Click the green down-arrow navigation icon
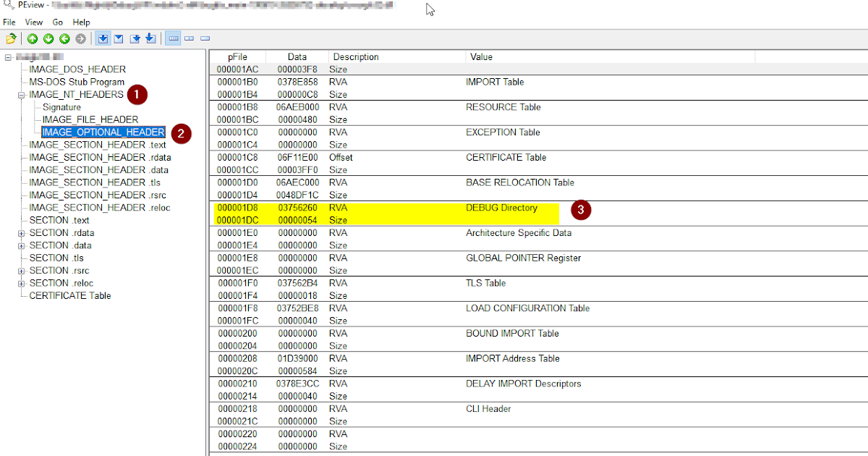Viewport: 868px width, 456px height. pyautogui.click(x=48, y=38)
